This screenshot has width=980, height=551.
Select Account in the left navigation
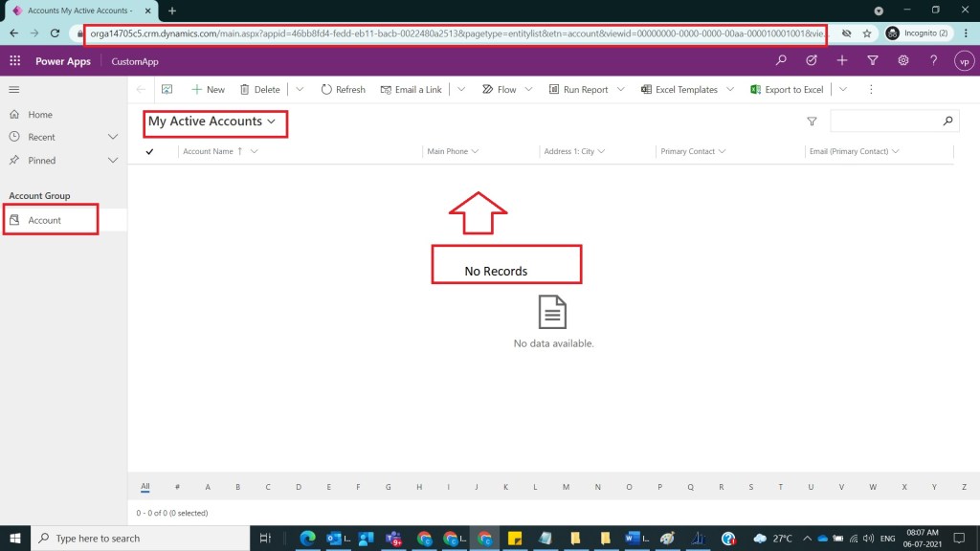tap(44, 220)
